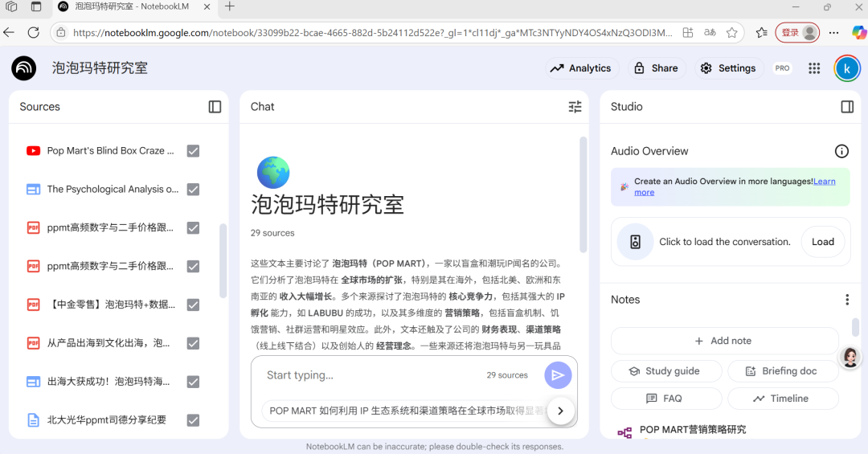Click the web icon for The Psychological Analysis source
868x454 pixels.
pyautogui.click(x=33, y=190)
